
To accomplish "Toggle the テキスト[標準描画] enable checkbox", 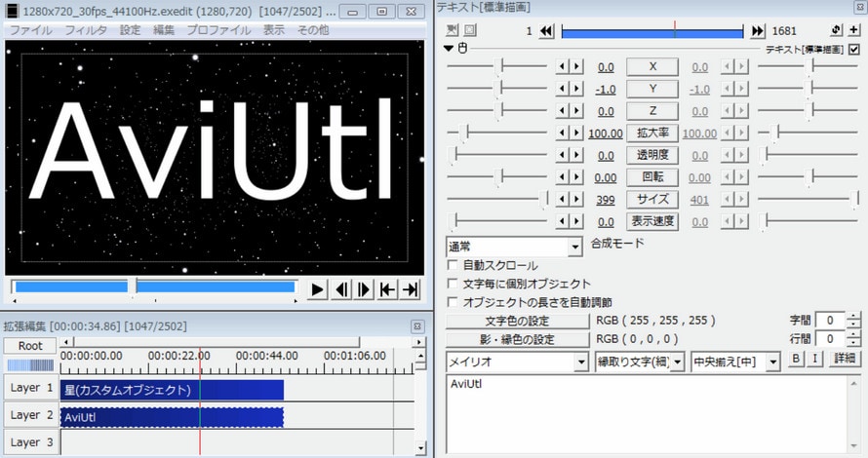I will [x=854, y=49].
